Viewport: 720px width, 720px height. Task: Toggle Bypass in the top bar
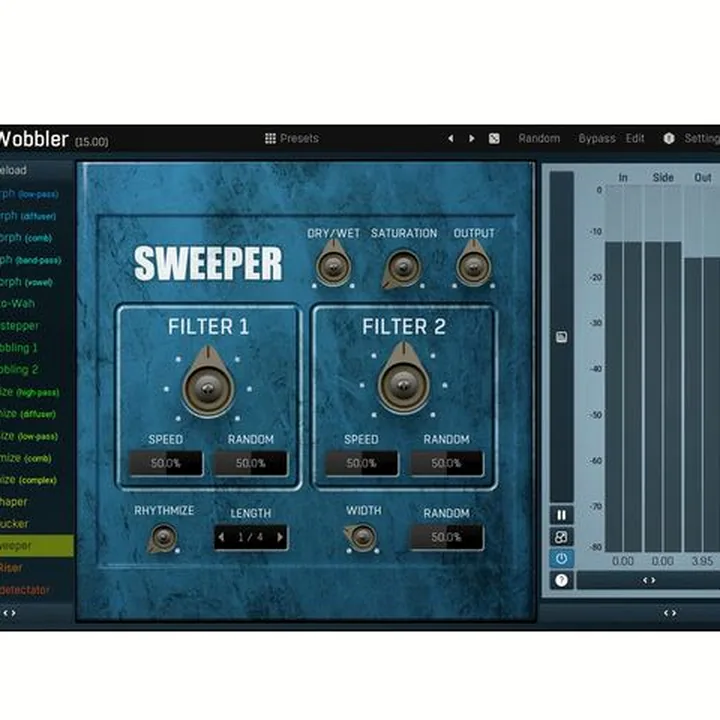(x=597, y=138)
